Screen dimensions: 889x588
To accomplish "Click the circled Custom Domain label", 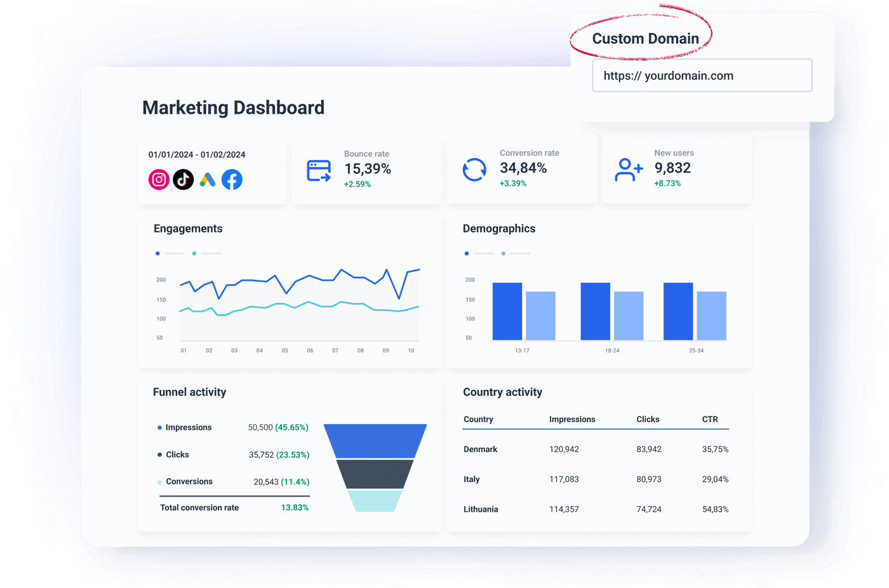I will 645,38.
